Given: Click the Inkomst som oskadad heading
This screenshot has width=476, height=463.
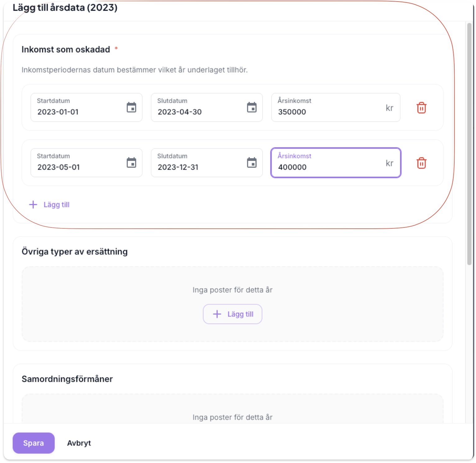Looking at the screenshot, I should [66, 49].
